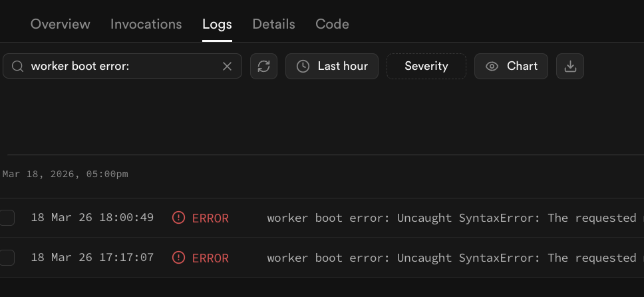Image resolution: width=644 pixels, height=297 pixels.
Task: Click error icon on 17:17:07 log row
Action: (178, 258)
